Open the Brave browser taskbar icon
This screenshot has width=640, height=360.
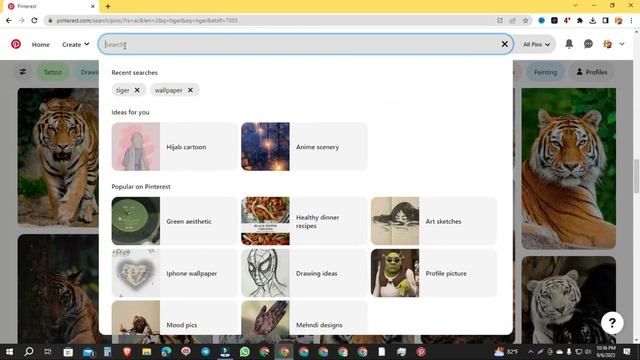tap(127, 351)
